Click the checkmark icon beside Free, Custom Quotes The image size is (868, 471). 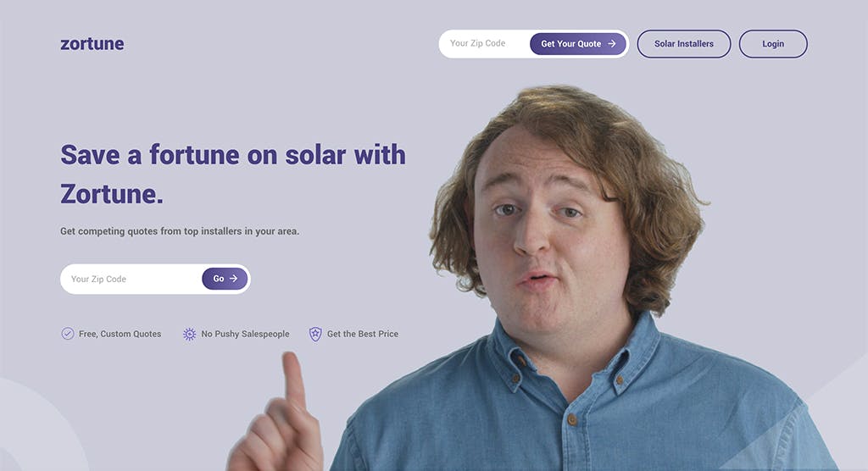(68, 334)
